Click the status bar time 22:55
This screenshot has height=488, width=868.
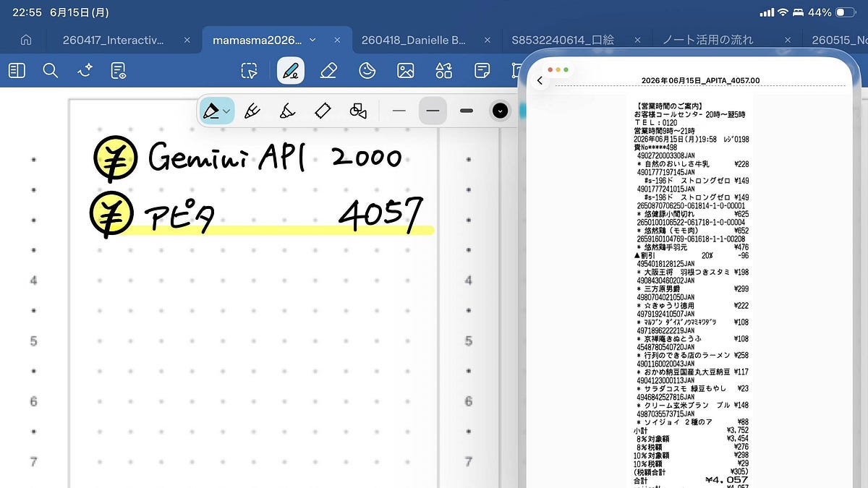pyautogui.click(x=27, y=12)
